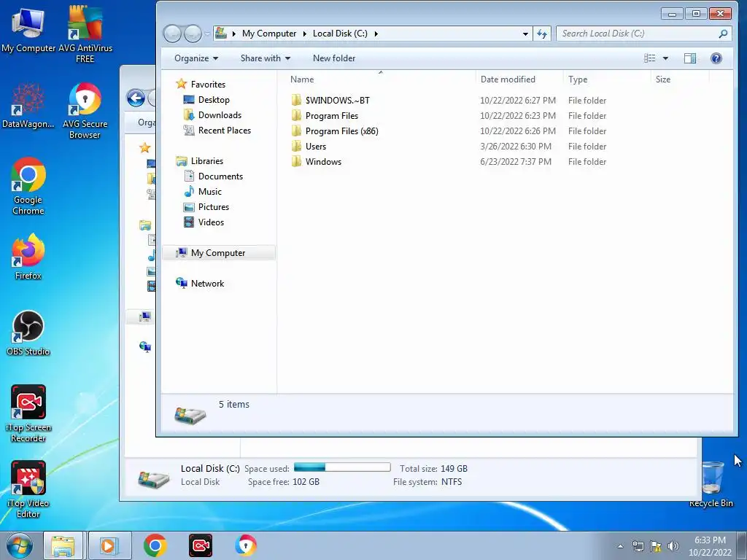
Task: Click the Windows Start orb
Action: point(20,545)
